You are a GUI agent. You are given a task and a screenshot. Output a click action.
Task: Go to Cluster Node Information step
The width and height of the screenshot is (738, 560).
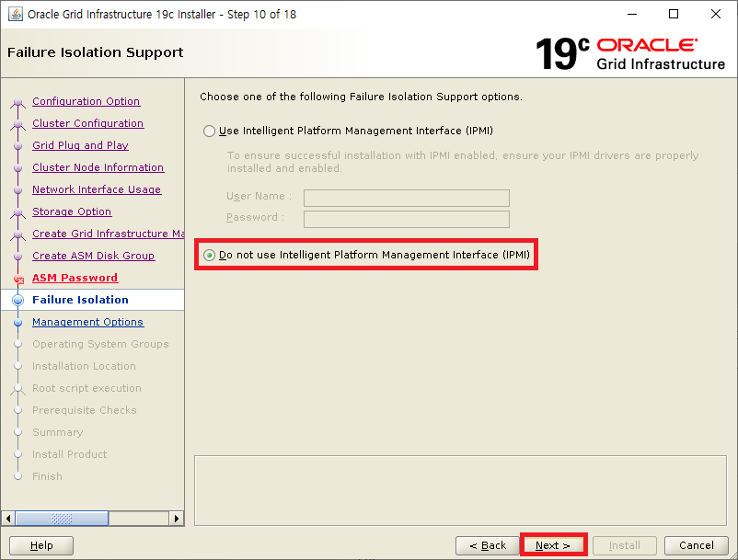tap(98, 167)
